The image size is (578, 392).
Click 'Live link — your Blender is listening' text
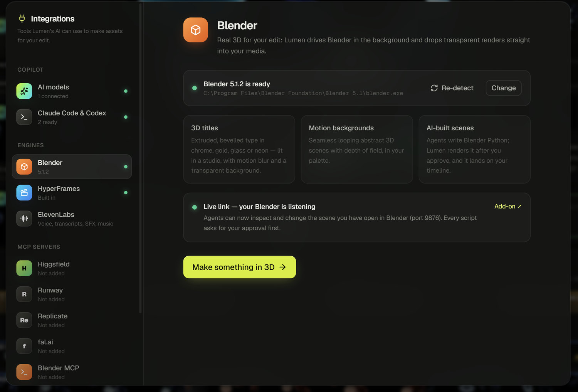click(x=259, y=207)
